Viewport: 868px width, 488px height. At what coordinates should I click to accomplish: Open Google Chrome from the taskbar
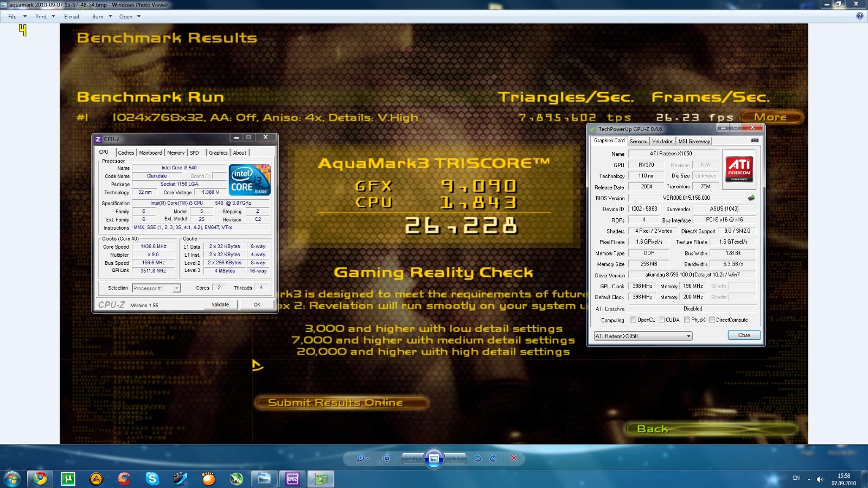point(40,479)
